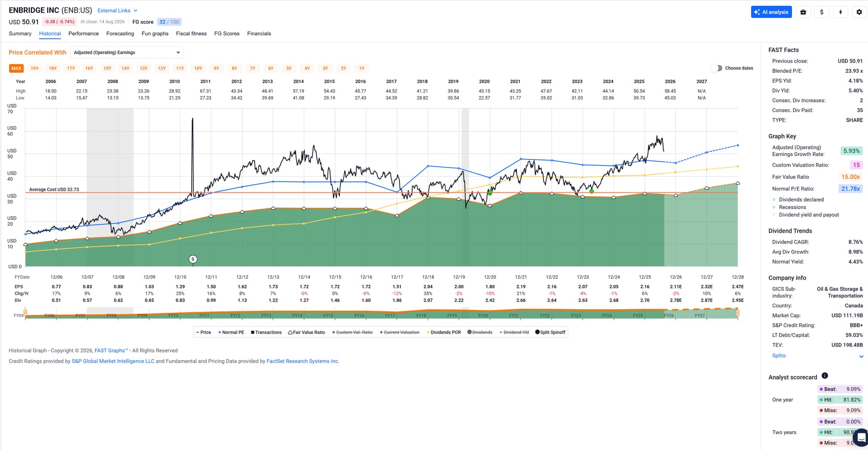Toggle Dividend yield and payout option
The height and width of the screenshot is (450, 868).
806,215
